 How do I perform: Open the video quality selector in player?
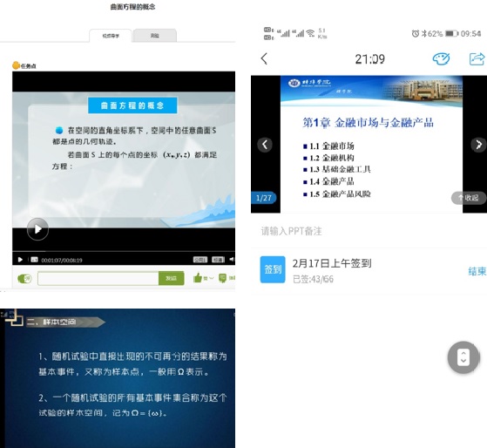point(218,260)
